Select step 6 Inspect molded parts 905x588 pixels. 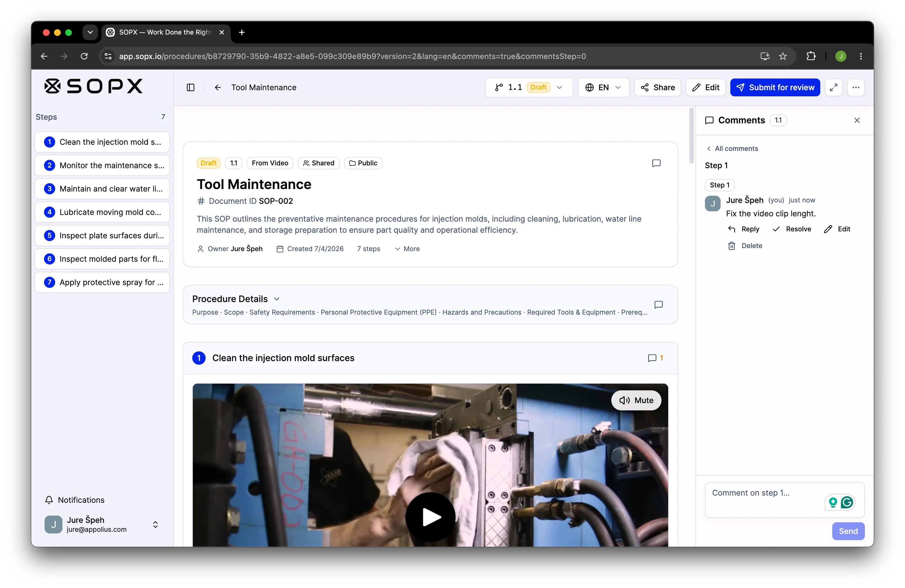(102, 259)
